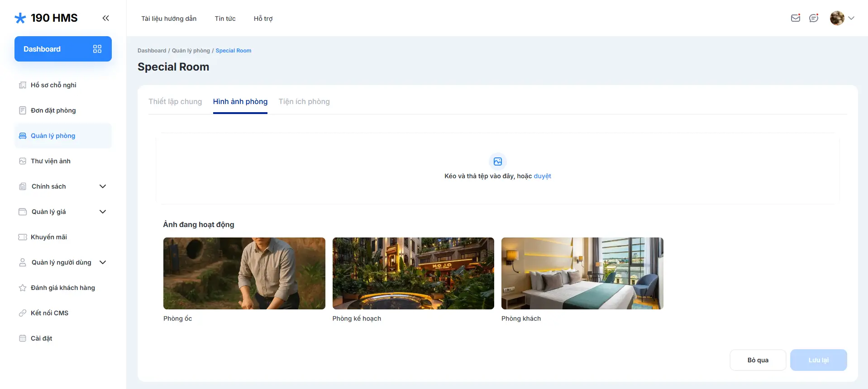Click the duyệt browse link

coord(542,176)
